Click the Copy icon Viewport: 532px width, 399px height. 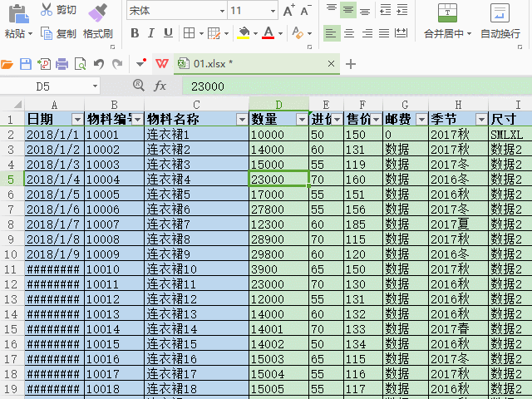[x=47, y=33]
